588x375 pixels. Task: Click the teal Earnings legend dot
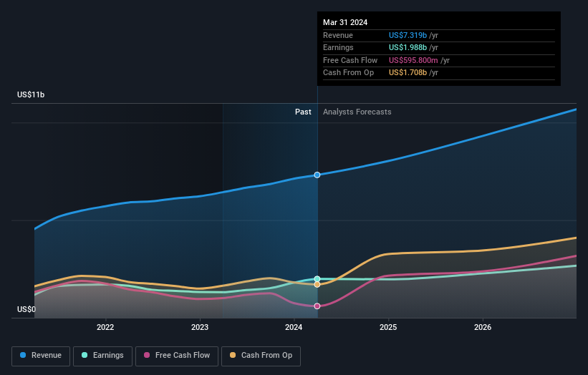tap(85, 355)
